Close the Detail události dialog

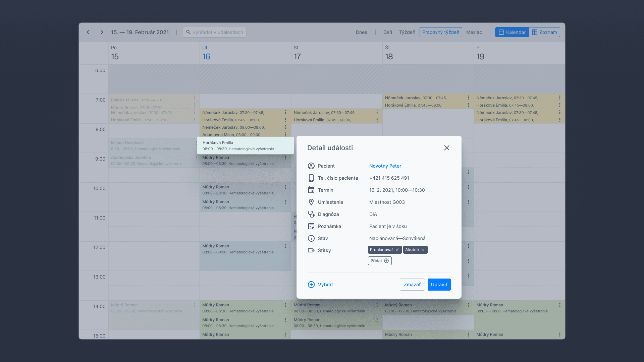(x=446, y=148)
